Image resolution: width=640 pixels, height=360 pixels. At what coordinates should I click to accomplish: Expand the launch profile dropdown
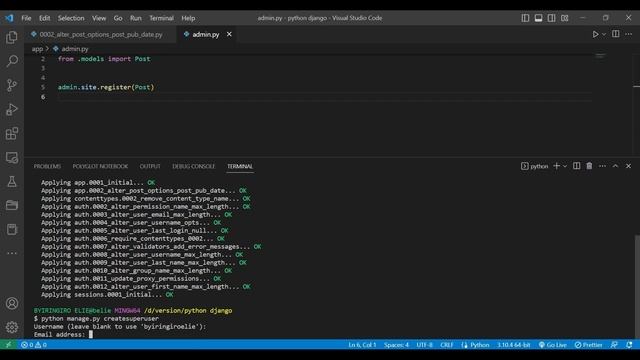(x=565, y=166)
